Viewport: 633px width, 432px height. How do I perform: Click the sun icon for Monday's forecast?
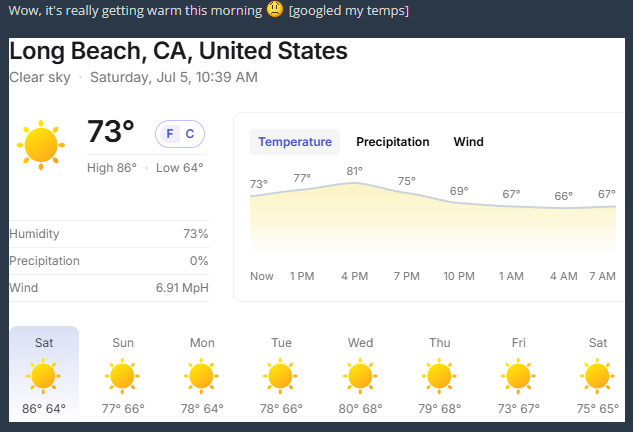point(201,376)
